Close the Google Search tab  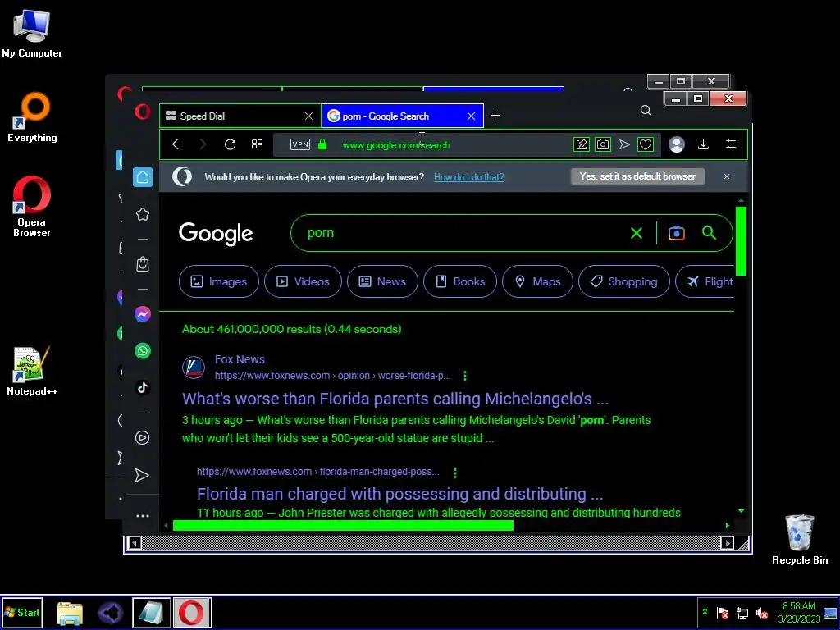point(471,116)
